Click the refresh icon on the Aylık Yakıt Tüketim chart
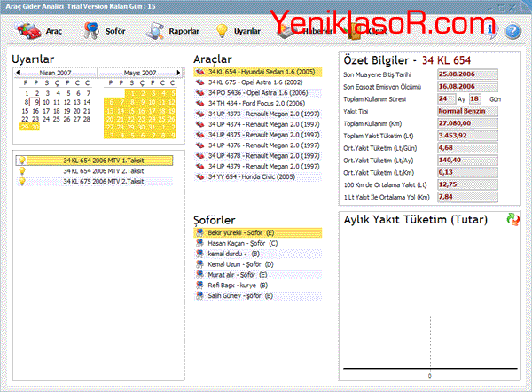Screen dimensions: 532x392 [513, 219]
